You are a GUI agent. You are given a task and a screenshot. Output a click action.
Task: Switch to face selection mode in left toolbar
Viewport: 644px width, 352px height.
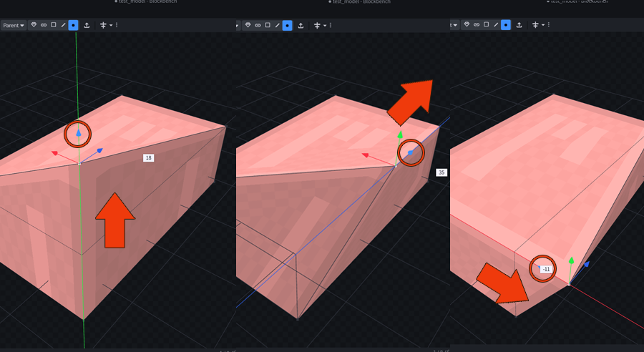[54, 25]
